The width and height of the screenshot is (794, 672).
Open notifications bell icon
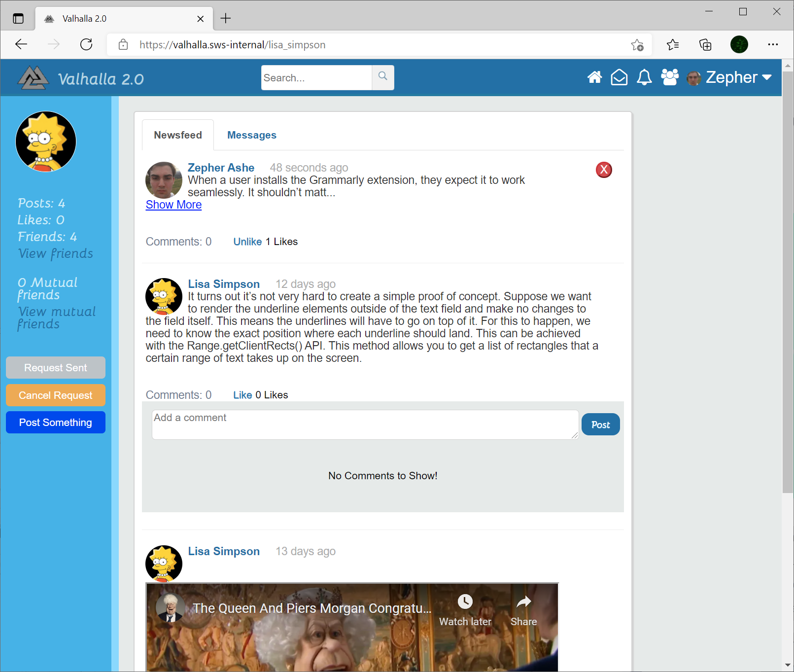(x=644, y=77)
